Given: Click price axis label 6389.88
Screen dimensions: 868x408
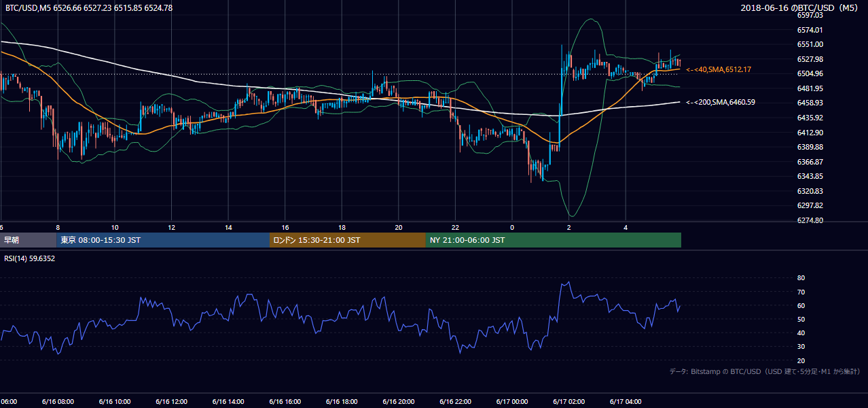Looking at the screenshot, I should pyautogui.click(x=810, y=147).
